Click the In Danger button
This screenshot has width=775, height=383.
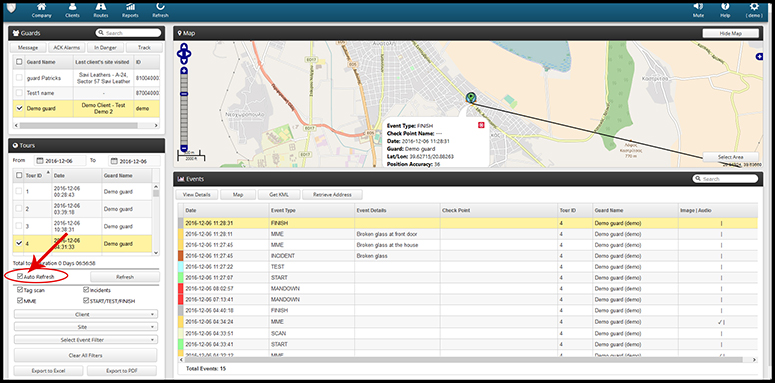[x=105, y=47]
